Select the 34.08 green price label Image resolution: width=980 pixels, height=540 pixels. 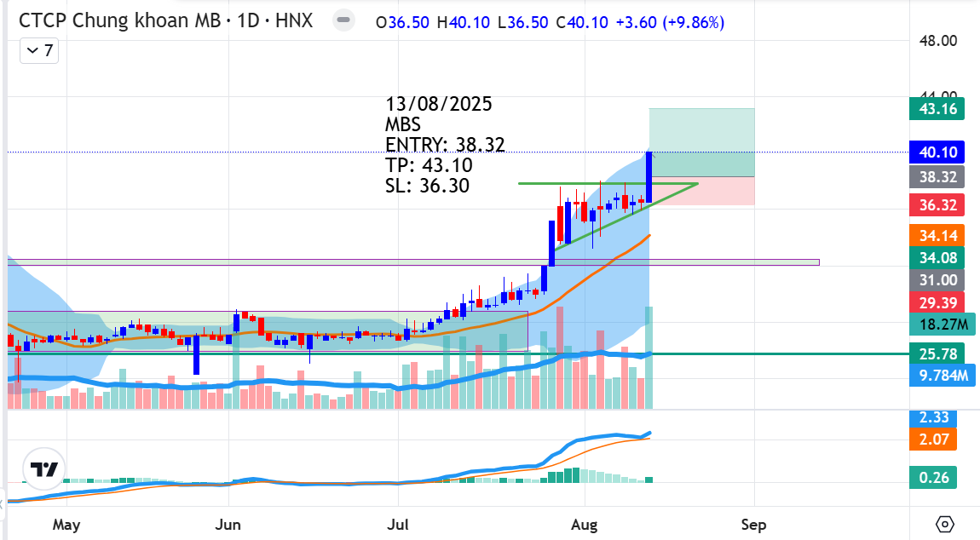[937, 257]
